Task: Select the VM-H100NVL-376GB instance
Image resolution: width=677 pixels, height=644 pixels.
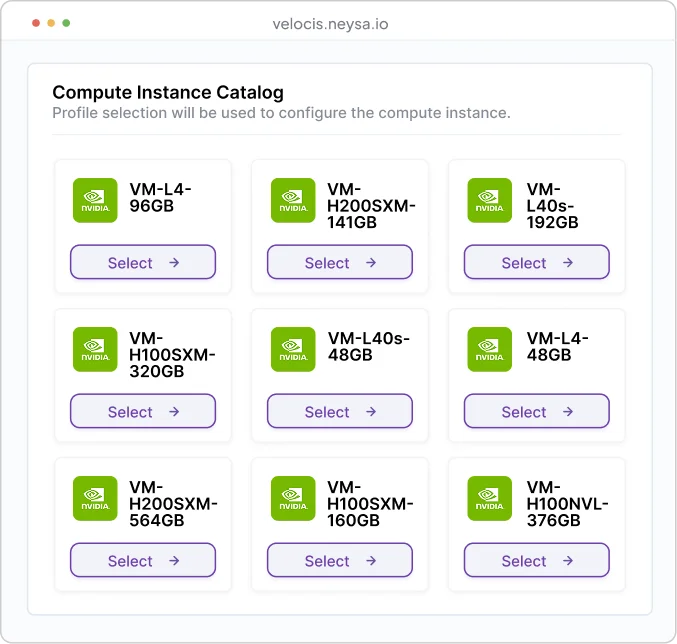Action: tap(537, 560)
